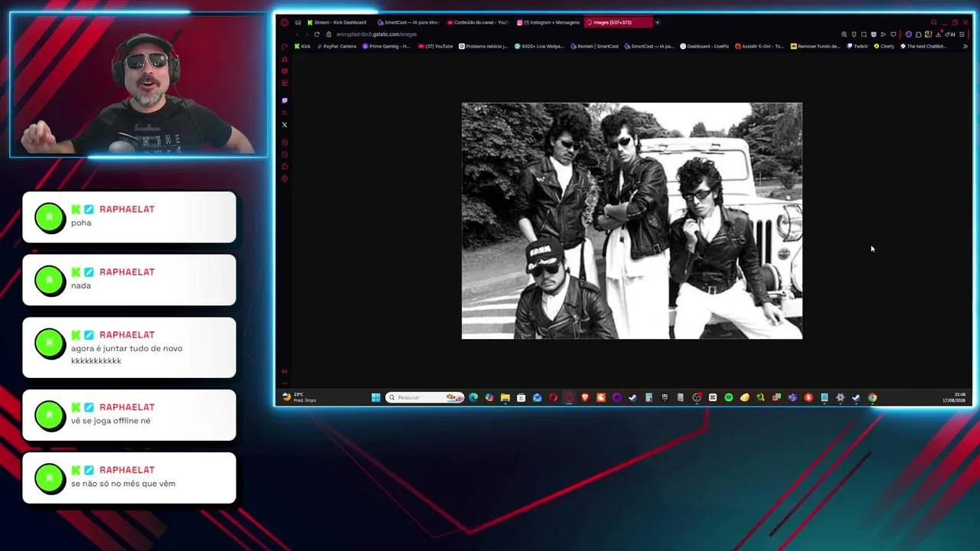
Task: Open the Twitch bookmark
Action: click(857, 47)
